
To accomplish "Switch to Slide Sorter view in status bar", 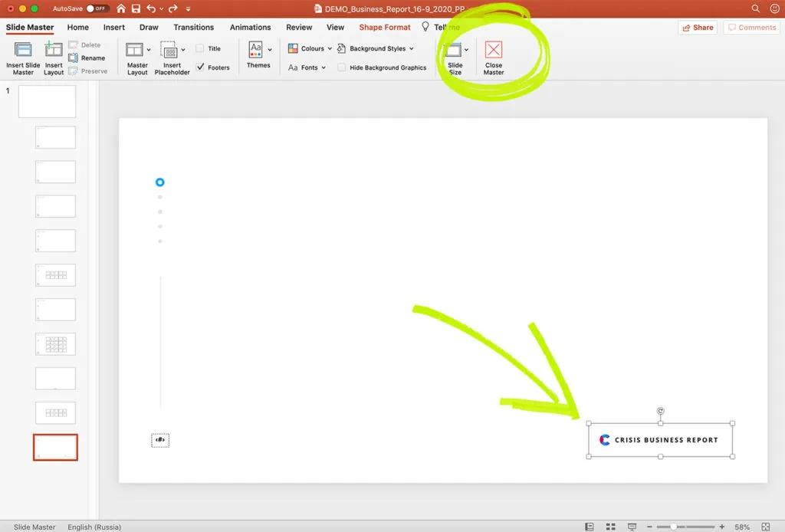I will (x=611, y=527).
